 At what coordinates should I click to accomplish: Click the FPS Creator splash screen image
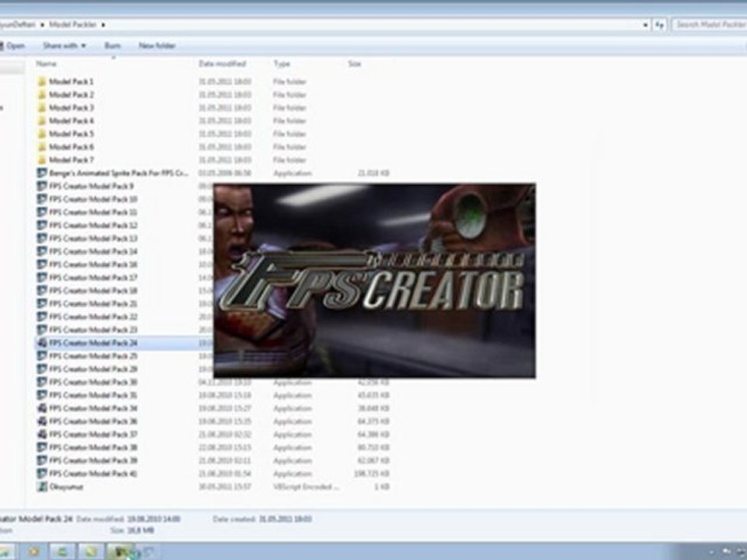[x=374, y=281]
